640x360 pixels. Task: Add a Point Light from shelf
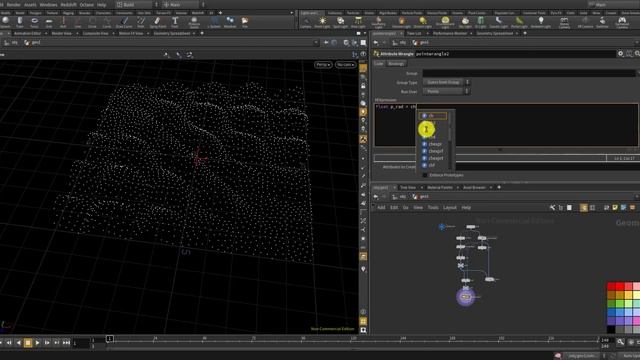[322, 22]
